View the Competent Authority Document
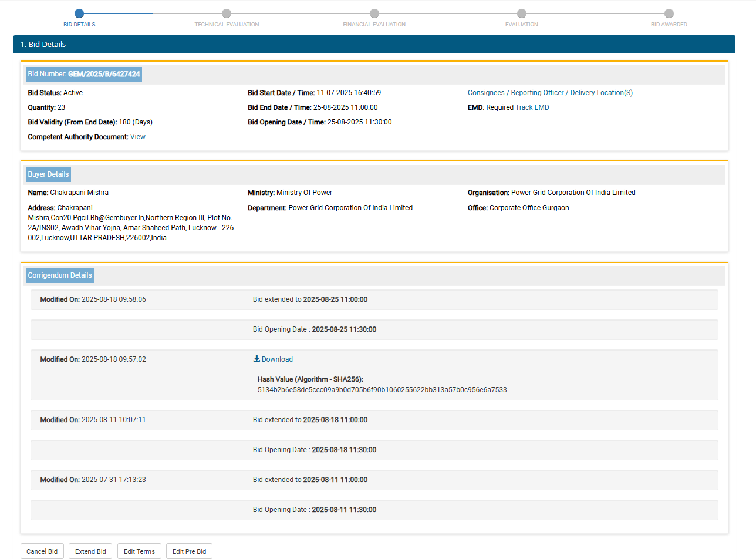Screen dimensions: 756x559 click(138, 137)
